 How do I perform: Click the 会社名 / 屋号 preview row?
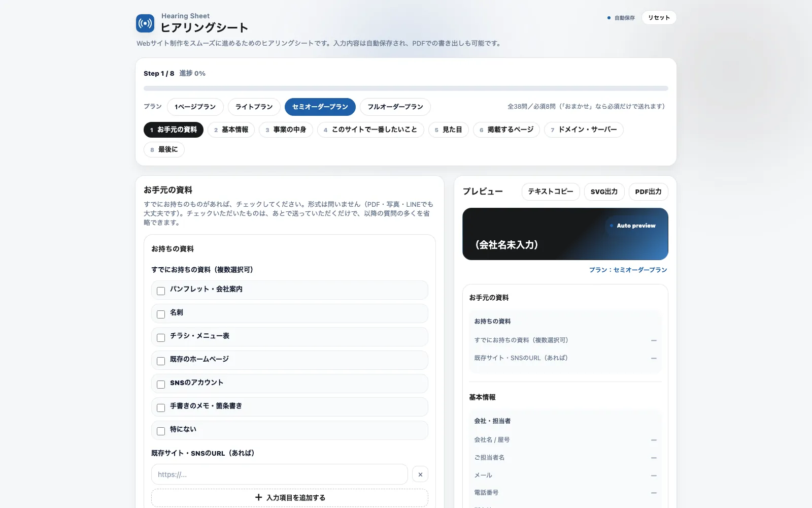point(565,440)
